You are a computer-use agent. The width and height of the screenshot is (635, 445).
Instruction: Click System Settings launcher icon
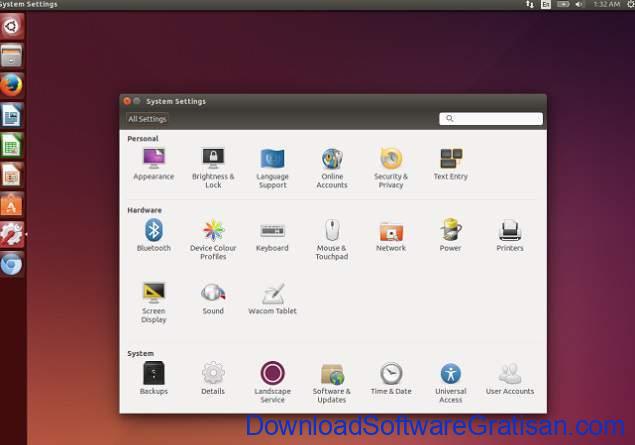pyautogui.click(x=12, y=234)
